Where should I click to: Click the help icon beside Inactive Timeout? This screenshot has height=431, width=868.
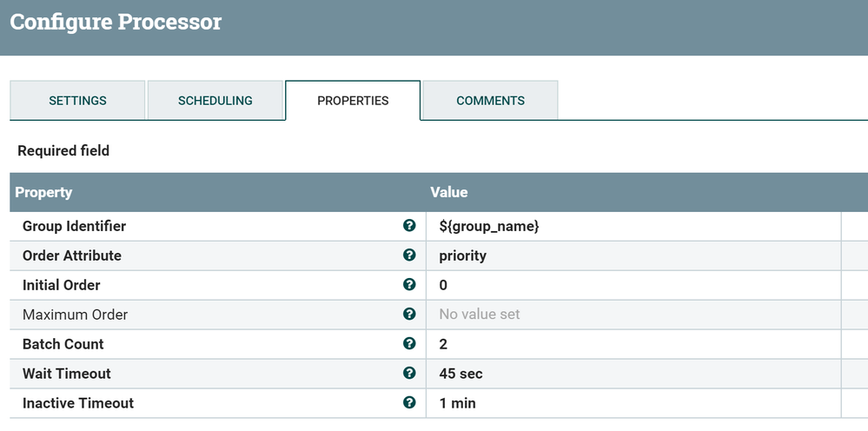[x=409, y=403]
